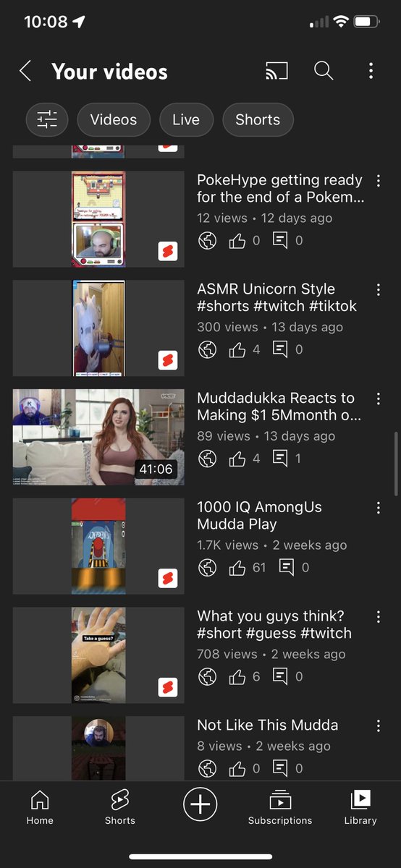Tap comments icon on What you guys think video
The width and height of the screenshot is (401, 868).
280,677
